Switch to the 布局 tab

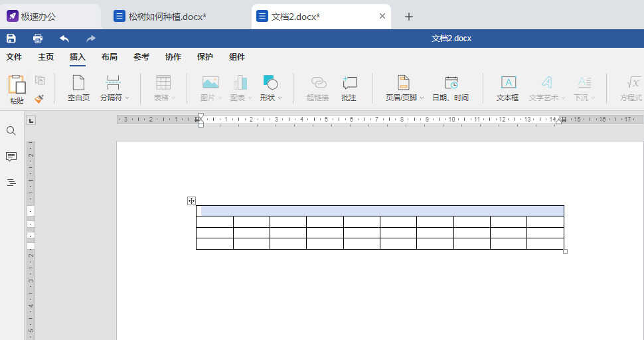pos(110,57)
